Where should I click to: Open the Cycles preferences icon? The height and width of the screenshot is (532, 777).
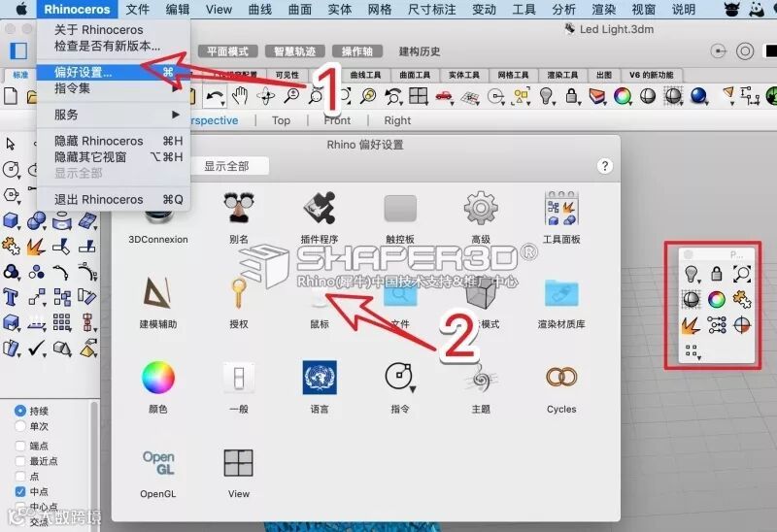point(561,378)
